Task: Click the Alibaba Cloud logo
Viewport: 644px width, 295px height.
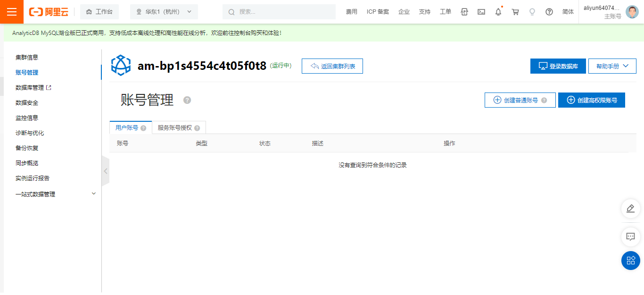Action: pos(49,12)
